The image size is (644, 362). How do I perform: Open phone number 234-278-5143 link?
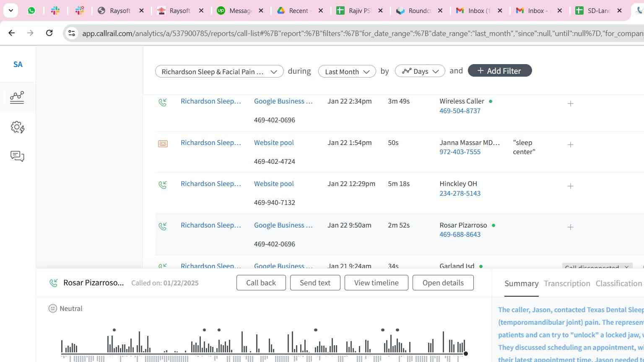[460, 193]
